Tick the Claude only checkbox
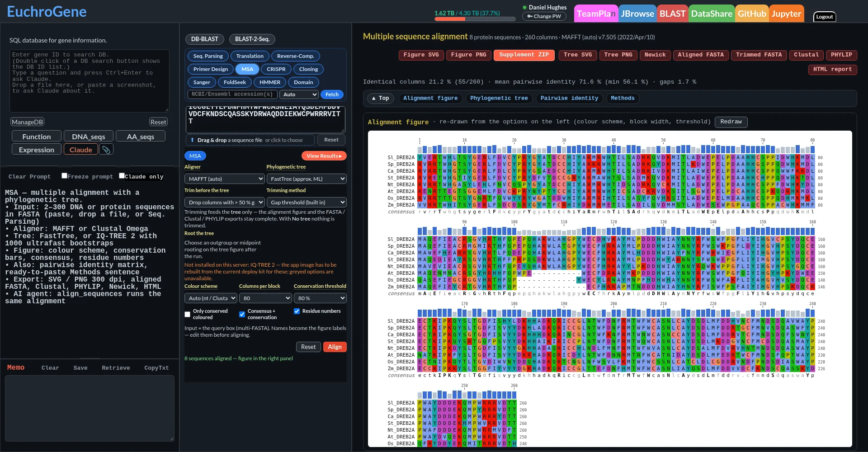This screenshot has height=452, width=868. tap(122, 176)
